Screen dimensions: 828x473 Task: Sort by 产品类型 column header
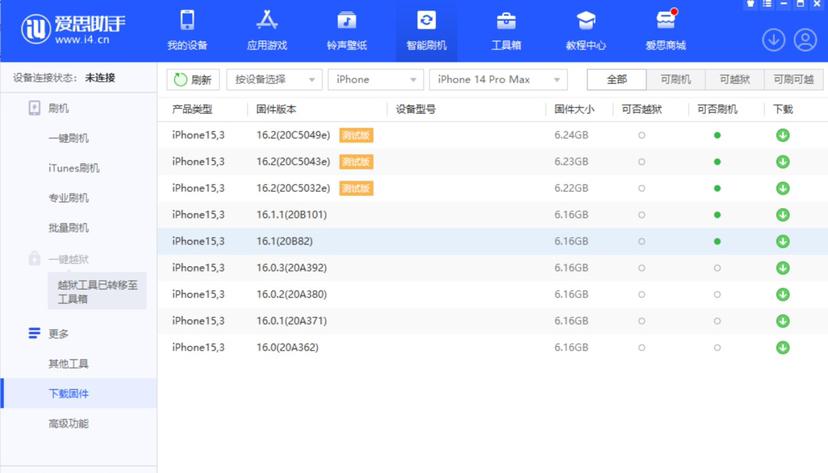click(192, 109)
